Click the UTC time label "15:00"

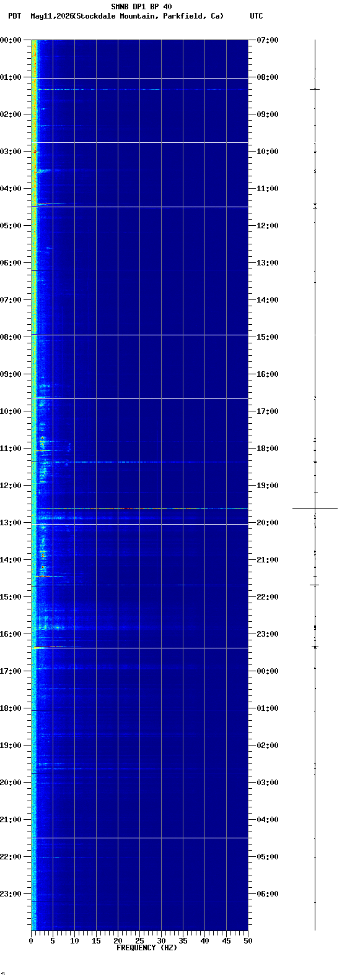tap(268, 337)
